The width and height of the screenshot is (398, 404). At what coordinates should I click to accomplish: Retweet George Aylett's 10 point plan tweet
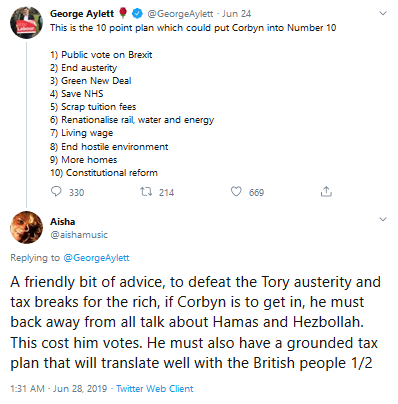point(146,192)
